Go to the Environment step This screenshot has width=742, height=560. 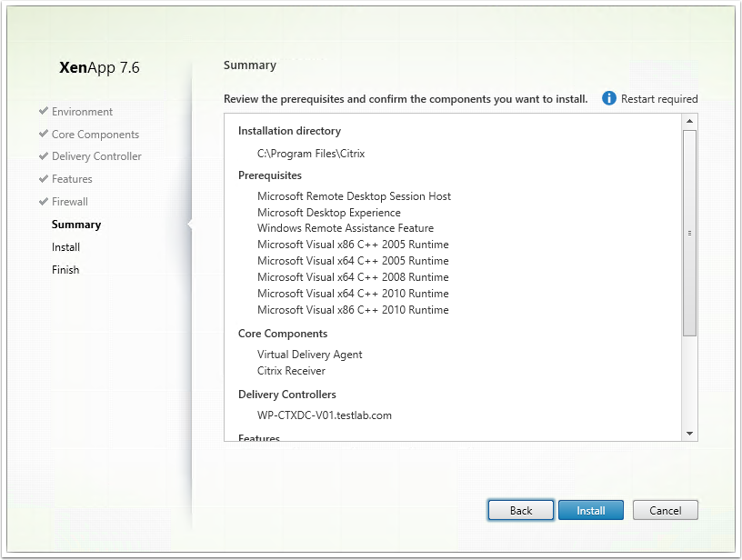coord(82,112)
